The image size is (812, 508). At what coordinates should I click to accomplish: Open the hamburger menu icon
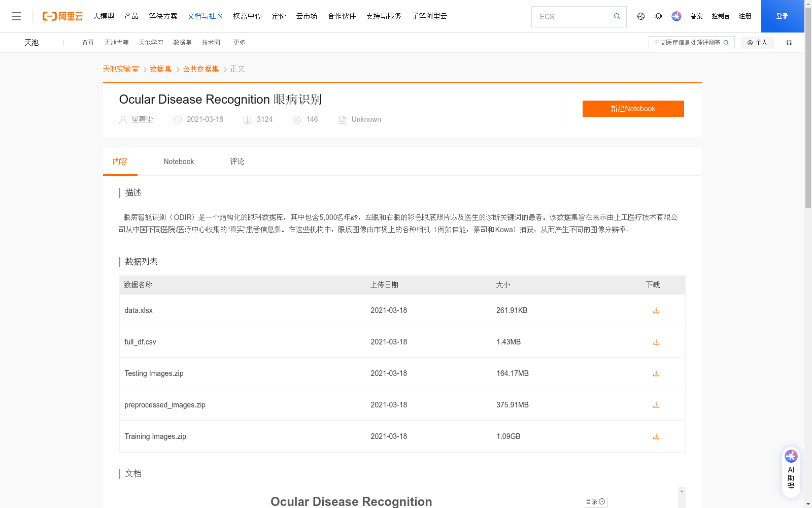pyautogui.click(x=16, y=16)
